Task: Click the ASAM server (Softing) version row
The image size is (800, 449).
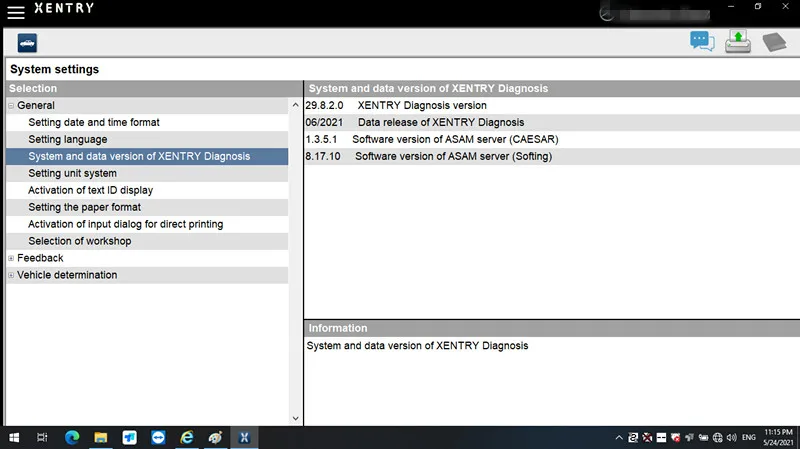Action: pyautogui.click(x=552, y=156)
